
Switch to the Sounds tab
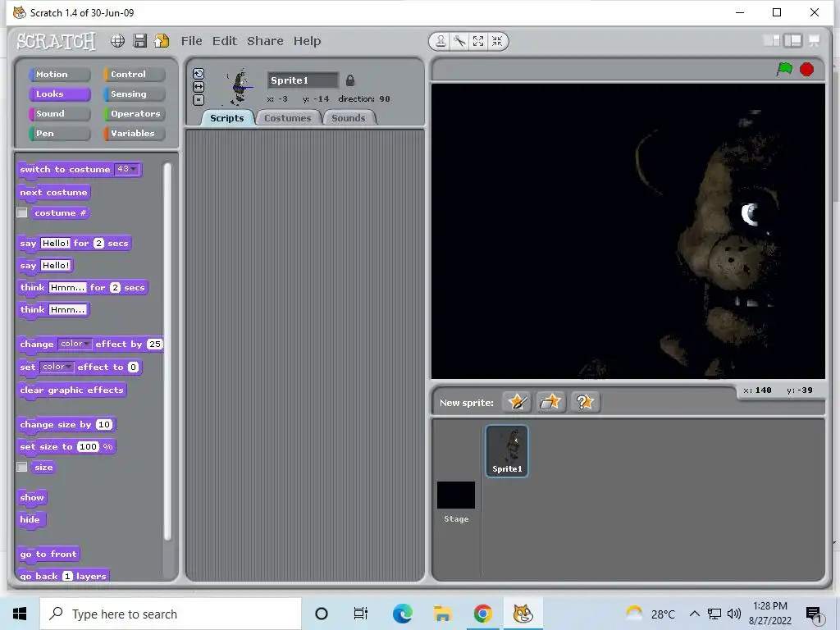(x=349, y=118)
